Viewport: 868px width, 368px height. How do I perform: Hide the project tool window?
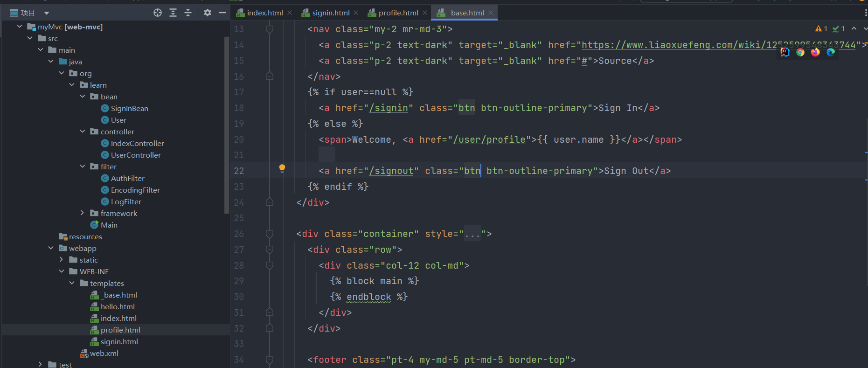222,13
